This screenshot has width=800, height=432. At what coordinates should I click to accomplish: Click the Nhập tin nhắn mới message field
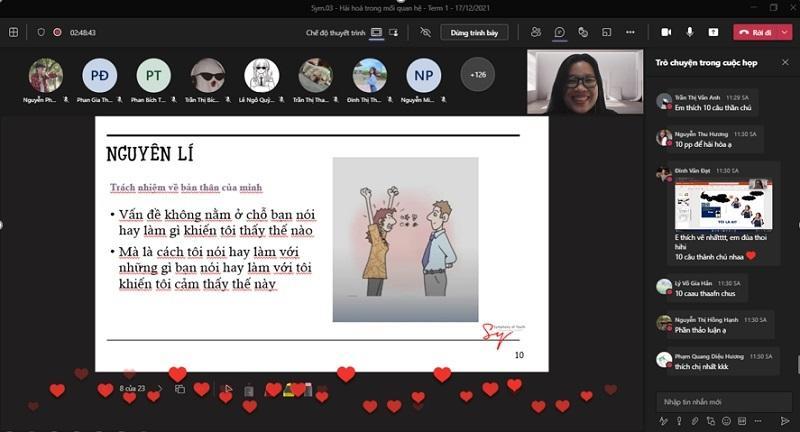pos(718,401)
